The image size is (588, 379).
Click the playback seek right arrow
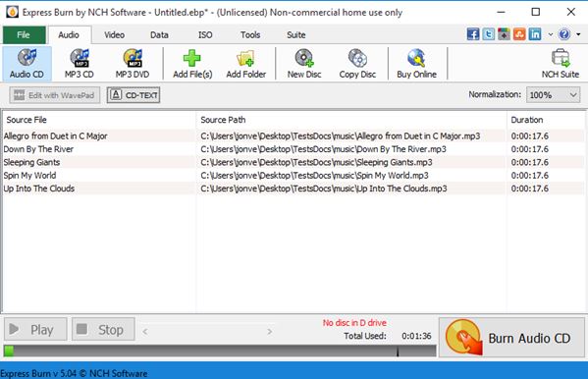[269, 331]
